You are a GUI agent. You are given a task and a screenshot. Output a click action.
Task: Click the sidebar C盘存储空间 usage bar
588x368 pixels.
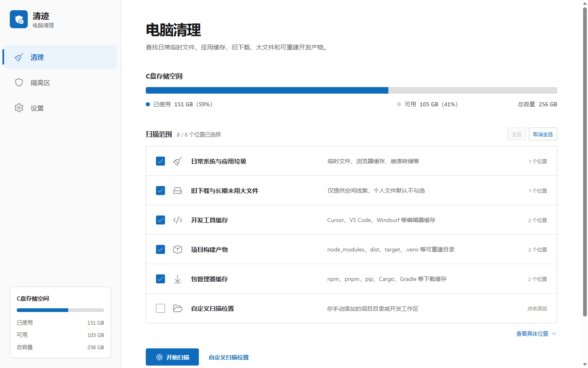click(60, 310)
